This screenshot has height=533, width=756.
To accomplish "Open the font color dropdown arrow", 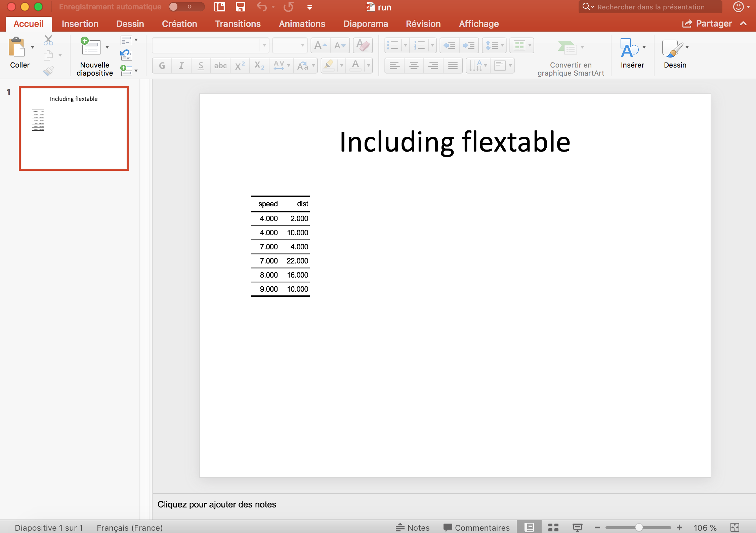I will point(369,66).
